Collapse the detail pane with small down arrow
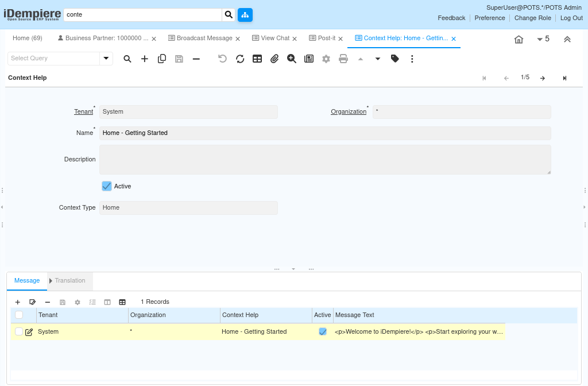This screenshot has width=588, height=386. [x=293, y=269]
